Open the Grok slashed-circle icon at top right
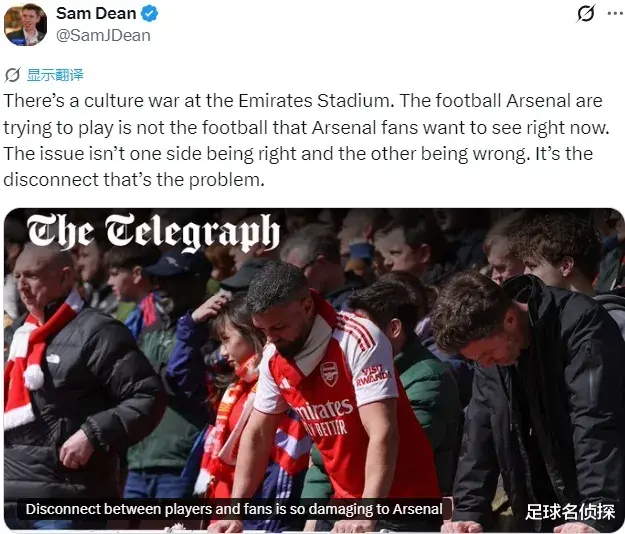Screen dimensions: 625x534 point(586,14)
